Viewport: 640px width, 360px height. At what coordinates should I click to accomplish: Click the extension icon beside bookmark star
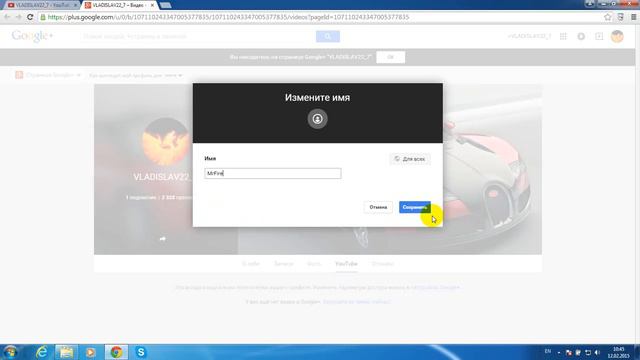[x=620, y=17]
